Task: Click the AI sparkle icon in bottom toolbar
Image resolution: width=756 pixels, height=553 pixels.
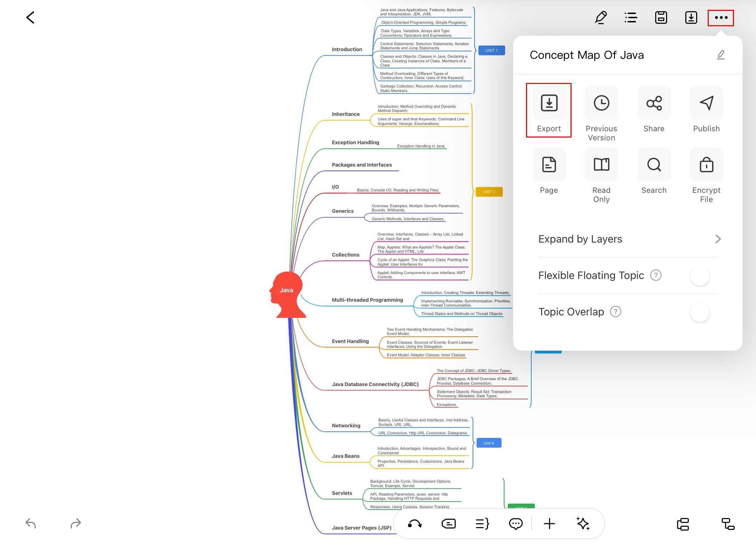Action: point(583,524)
